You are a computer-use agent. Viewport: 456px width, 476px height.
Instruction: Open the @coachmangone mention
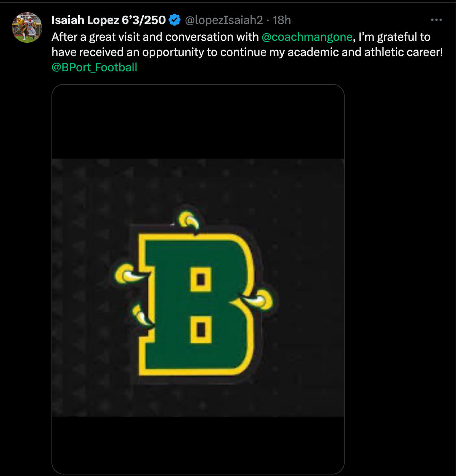[307, 37]
